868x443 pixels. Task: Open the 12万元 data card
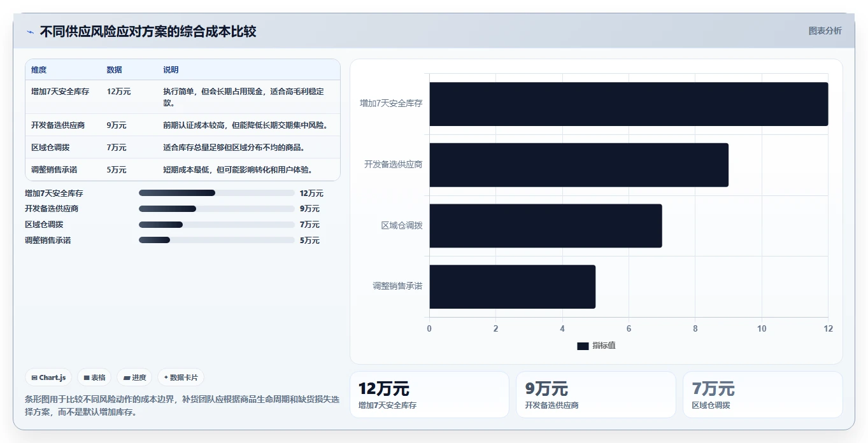coord(429,395)
